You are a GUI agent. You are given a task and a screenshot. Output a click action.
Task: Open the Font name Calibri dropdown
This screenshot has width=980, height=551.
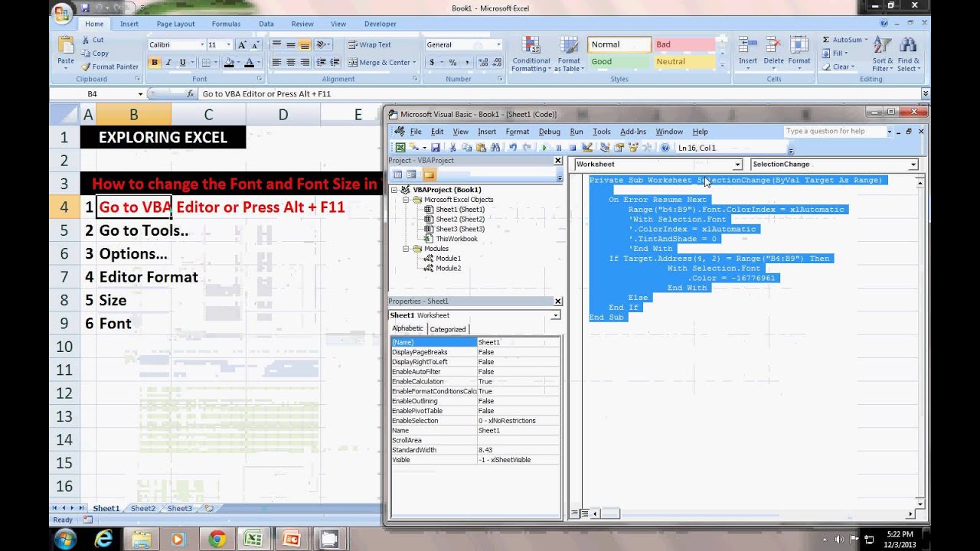tap(202, 45)
